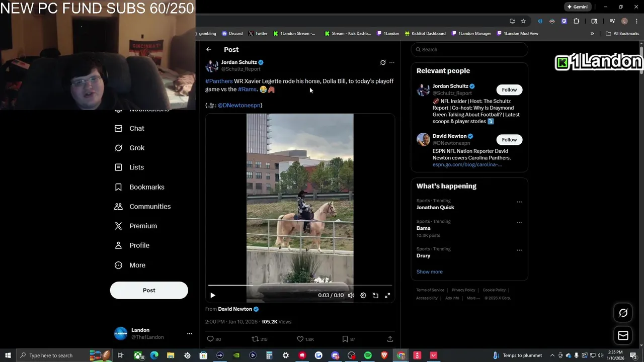Mute the video with the speaker icon
Viewport: 644px width, 362px height.
click(x=351, y=296)
